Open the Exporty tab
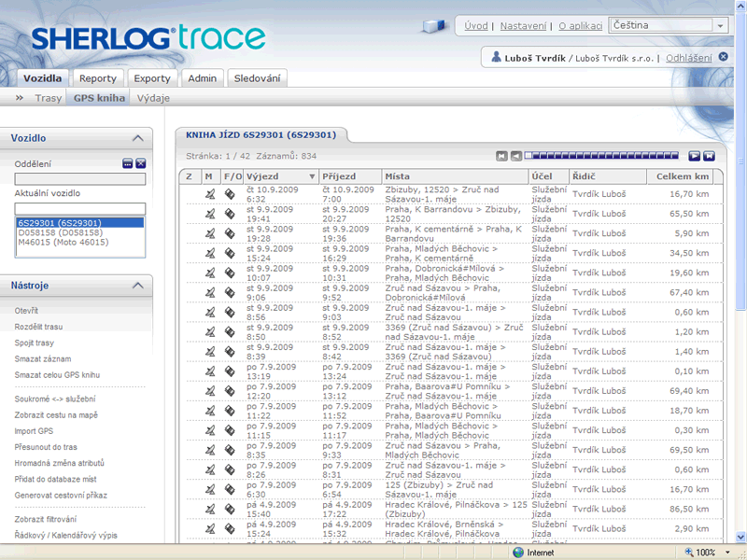The height and width of the screenshot is (560, 747). click(x=152, y=78)
